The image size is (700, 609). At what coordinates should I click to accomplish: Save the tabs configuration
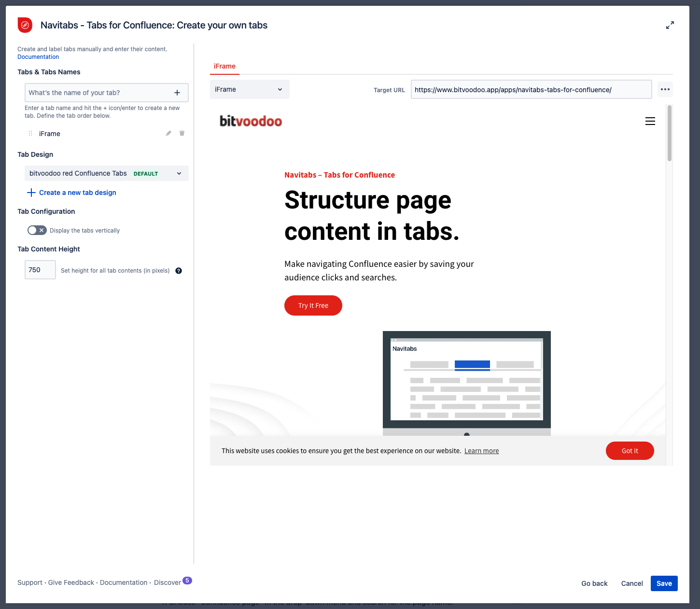[664, 583]
